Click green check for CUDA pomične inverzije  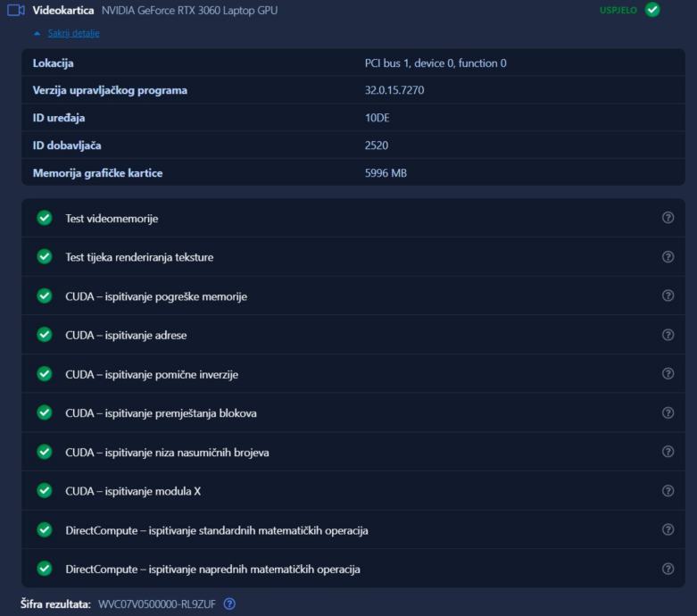[45, 373]
